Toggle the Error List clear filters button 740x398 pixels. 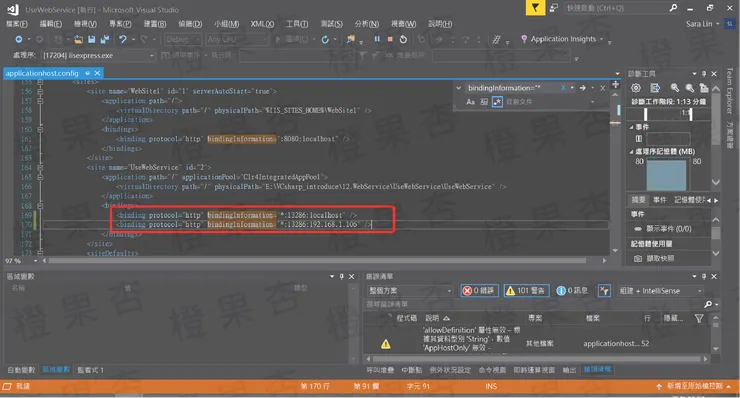pyautogui.click(x=604, y=291)
